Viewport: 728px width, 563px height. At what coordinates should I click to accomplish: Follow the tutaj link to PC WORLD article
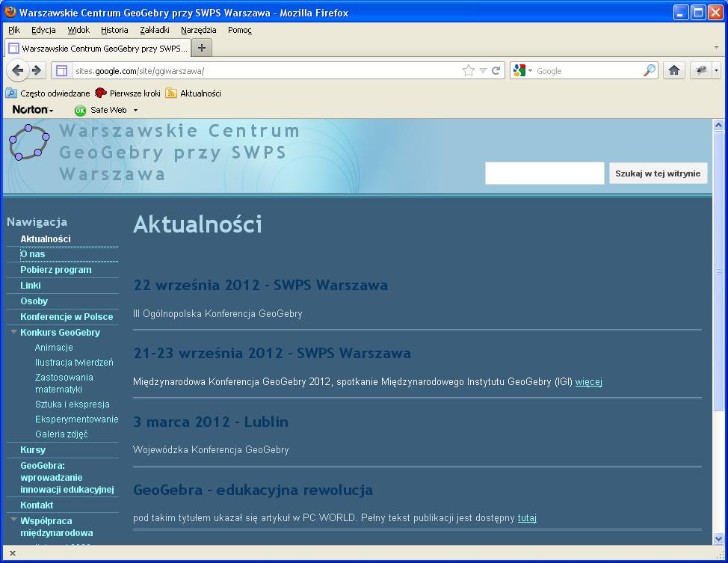(527, 518)
